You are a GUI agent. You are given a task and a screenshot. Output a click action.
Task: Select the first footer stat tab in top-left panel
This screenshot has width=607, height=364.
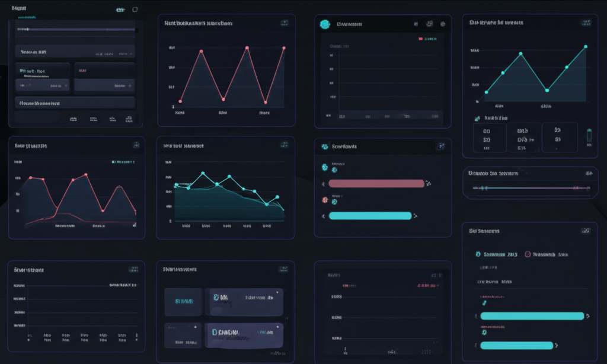[x=74, y=119]
